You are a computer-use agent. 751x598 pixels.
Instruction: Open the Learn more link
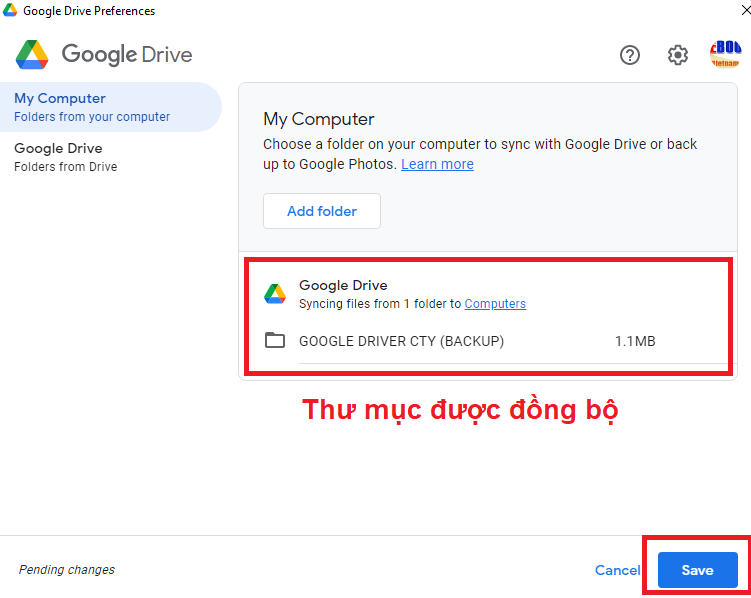coord(437,164)
